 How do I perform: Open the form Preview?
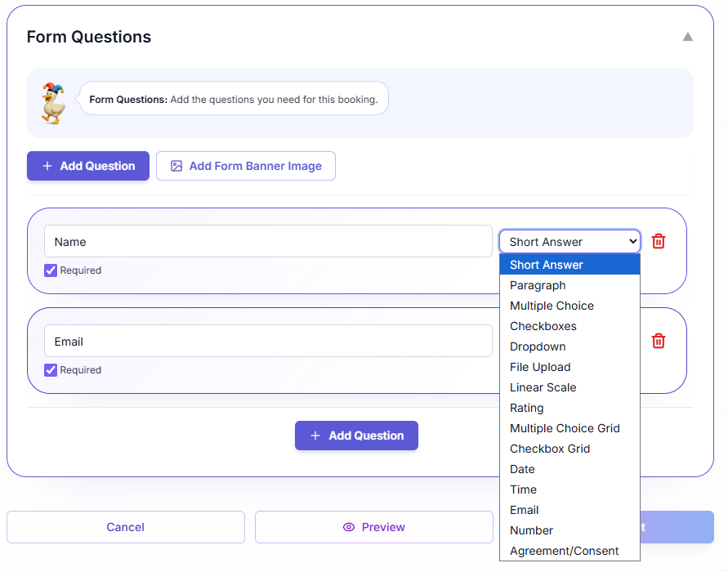click(x=373, y=527)
